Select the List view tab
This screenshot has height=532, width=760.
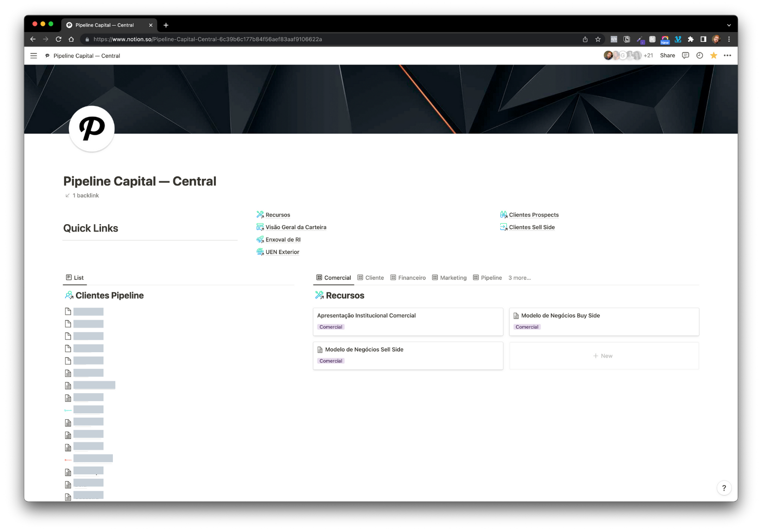(75, 278)
